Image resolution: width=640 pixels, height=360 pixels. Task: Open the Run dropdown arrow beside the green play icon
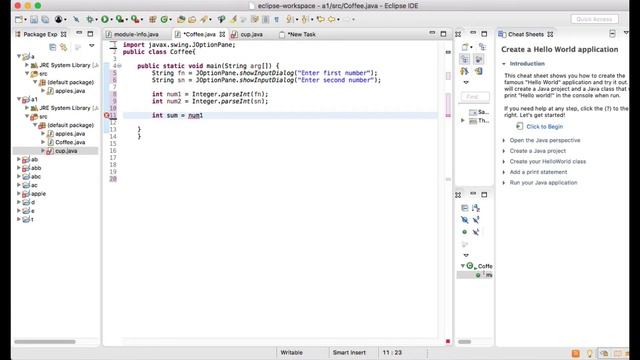click(x=111, y=20)
